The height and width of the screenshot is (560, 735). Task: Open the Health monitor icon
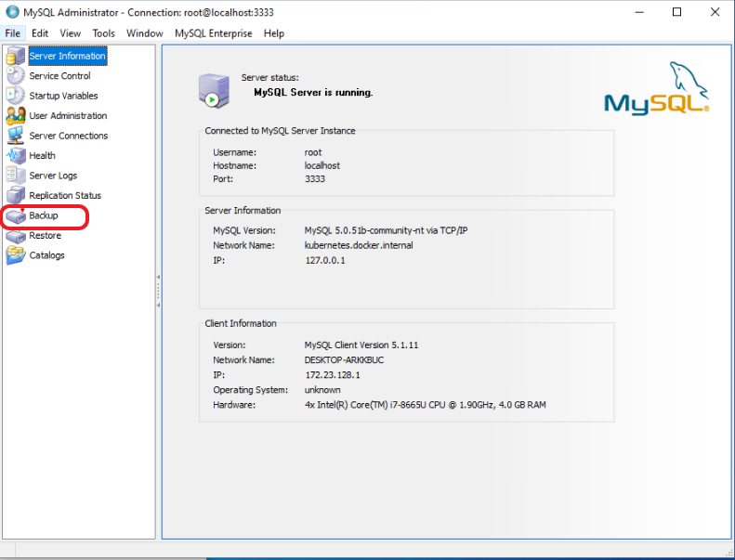16,156
